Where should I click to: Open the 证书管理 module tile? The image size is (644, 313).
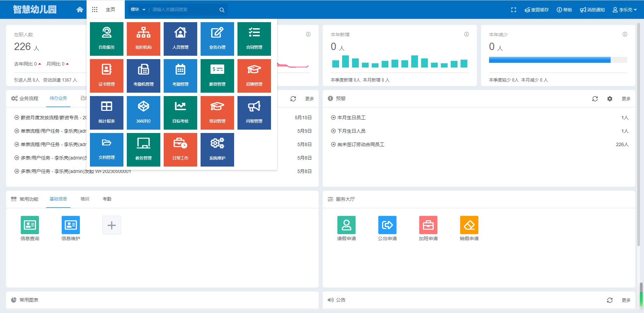point(107,76)
